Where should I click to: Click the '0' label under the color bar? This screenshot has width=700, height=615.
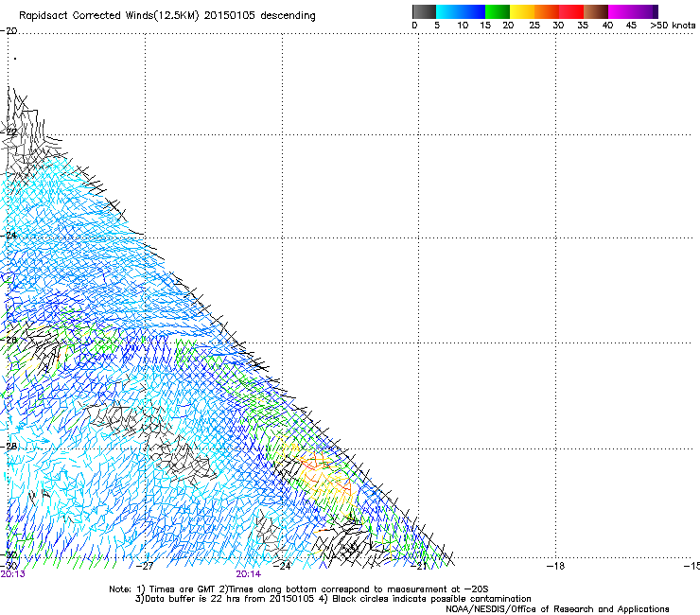tap(414, 26)
